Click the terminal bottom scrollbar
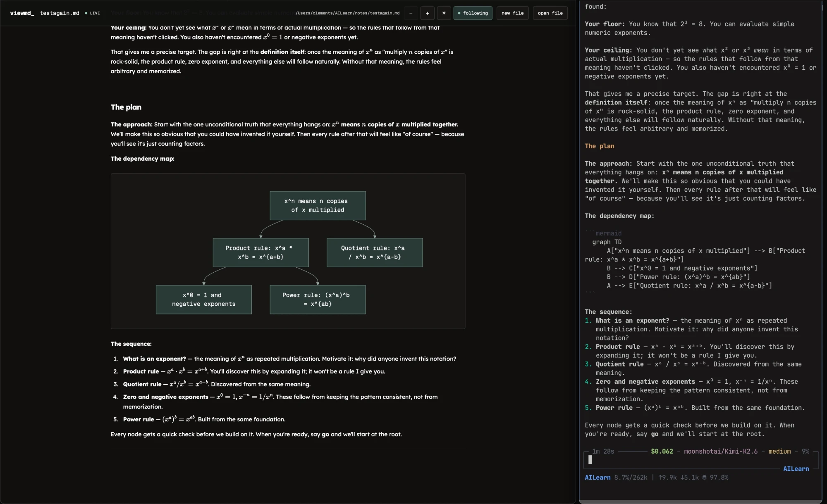This screenshot has width=827, height=504. tap(700, 502)
